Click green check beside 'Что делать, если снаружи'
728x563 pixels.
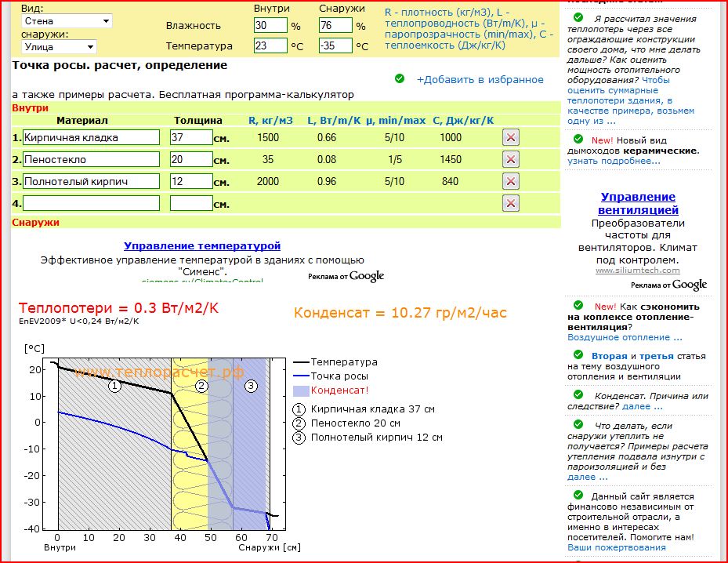pos(578,424)
